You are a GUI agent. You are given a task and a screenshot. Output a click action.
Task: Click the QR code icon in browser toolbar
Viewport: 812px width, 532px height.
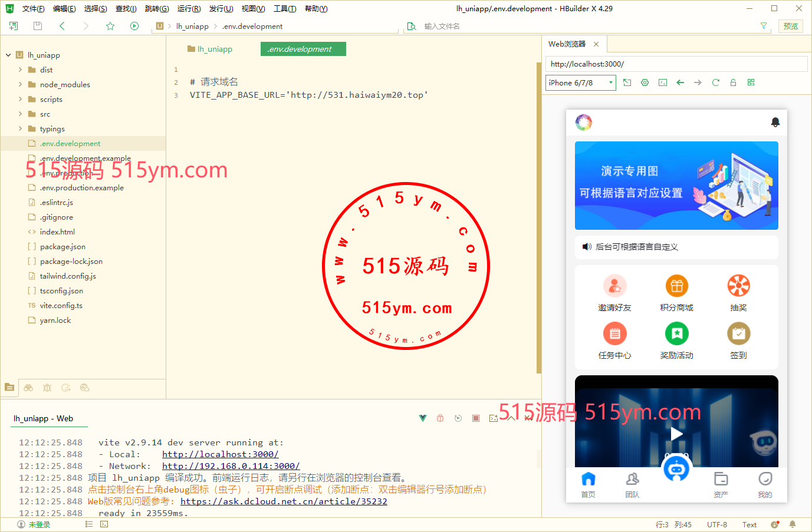tap(751, 82)
